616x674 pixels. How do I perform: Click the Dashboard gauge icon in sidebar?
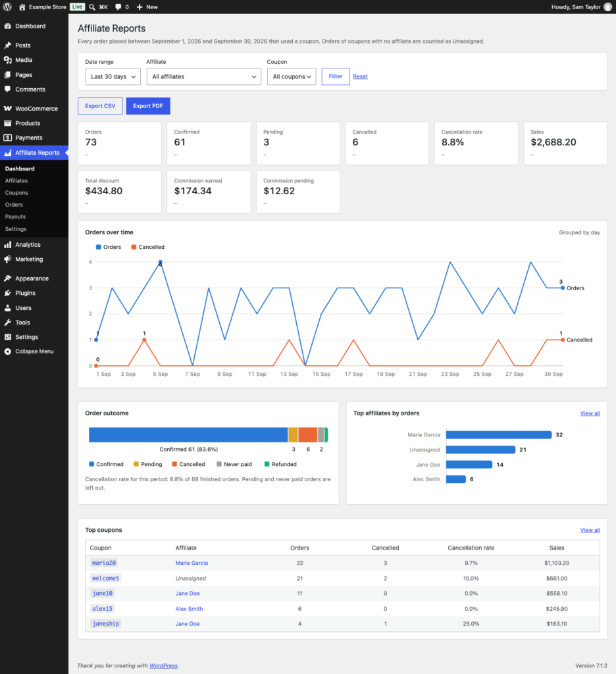[x=8, y=26]
